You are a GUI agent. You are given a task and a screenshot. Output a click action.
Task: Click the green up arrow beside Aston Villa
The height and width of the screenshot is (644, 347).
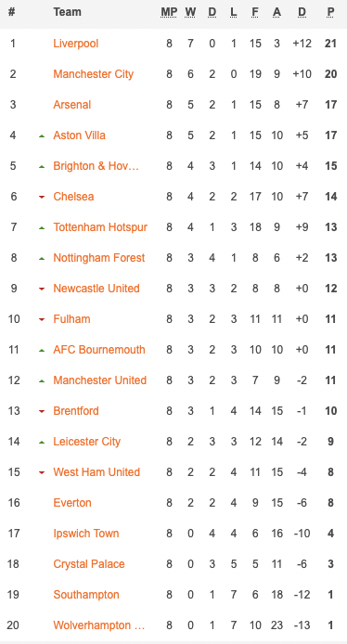(42, 136)
